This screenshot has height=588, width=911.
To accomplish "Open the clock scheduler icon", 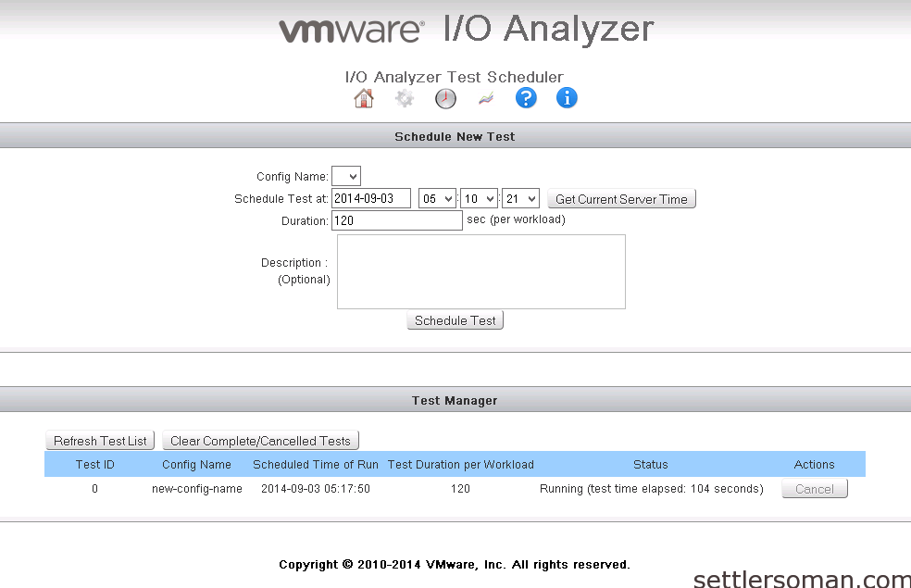I will pyautogui.click(x=445, y=98).
